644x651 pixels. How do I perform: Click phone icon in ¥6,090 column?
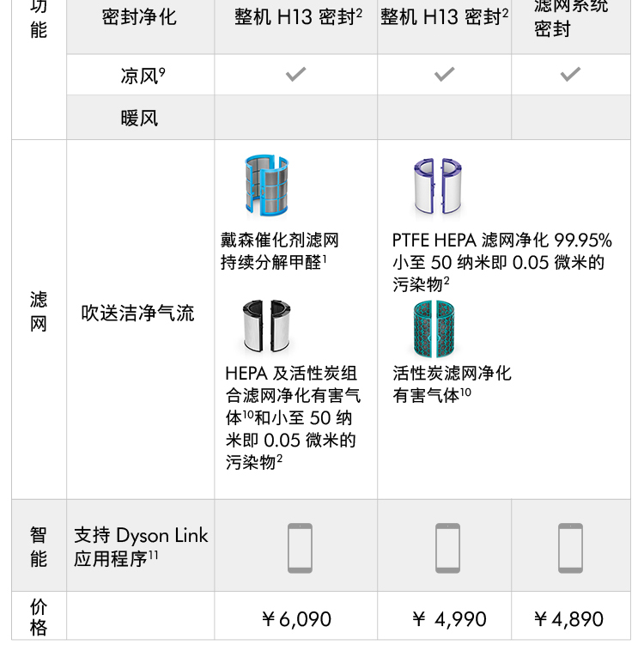(x=300, y=547)
